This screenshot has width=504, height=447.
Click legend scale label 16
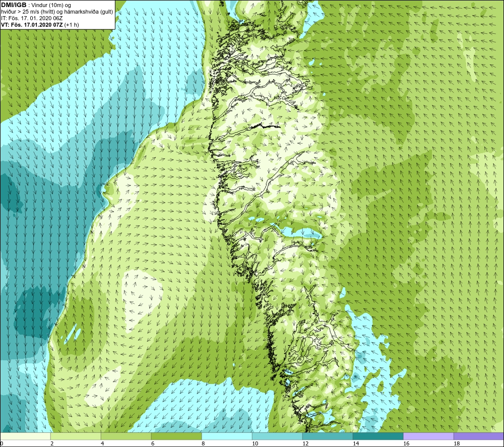[406, 444]
